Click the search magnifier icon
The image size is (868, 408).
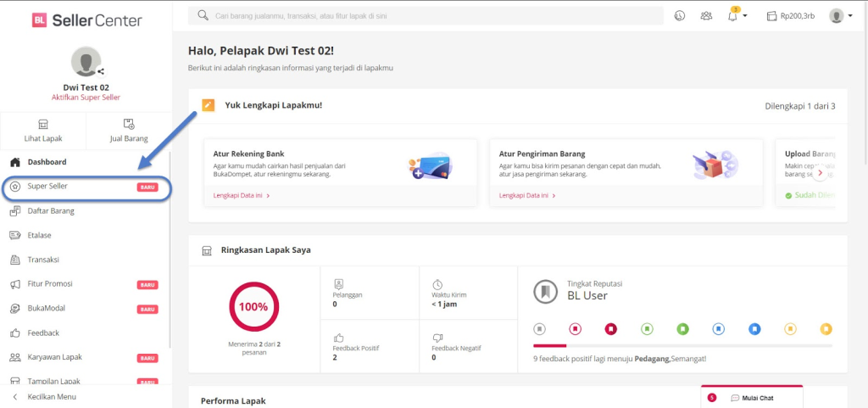click(x=203, y=15)
